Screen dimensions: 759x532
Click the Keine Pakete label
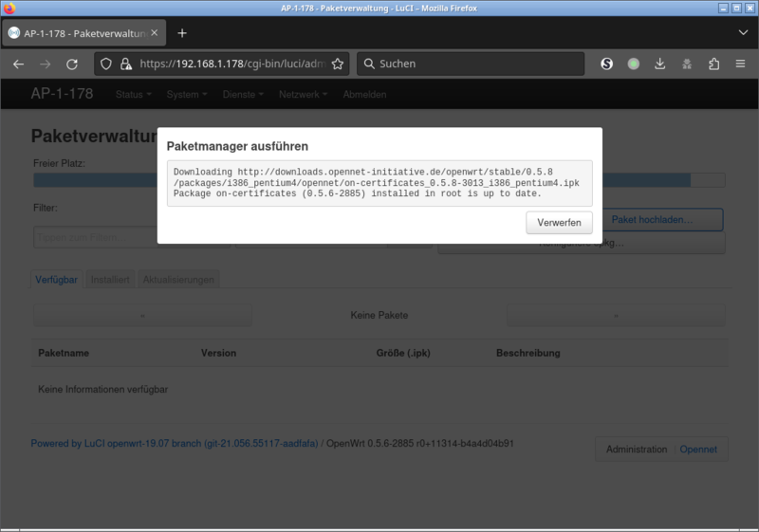(x=379, y=316)
